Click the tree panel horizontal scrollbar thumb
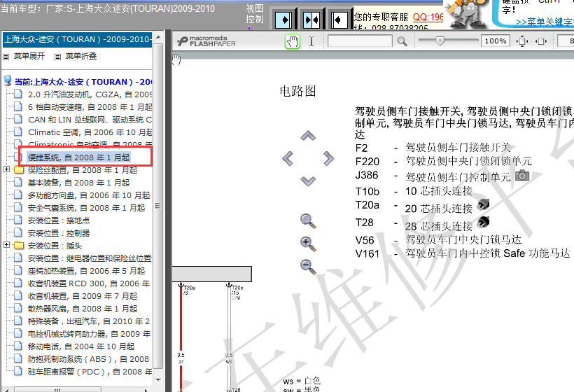The image size is (574, 392). pyautogui.click(x=57, y=389)
